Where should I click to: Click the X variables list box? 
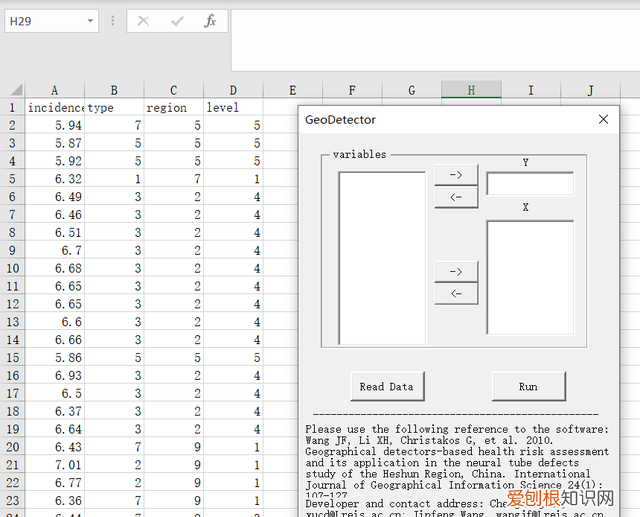530,277
